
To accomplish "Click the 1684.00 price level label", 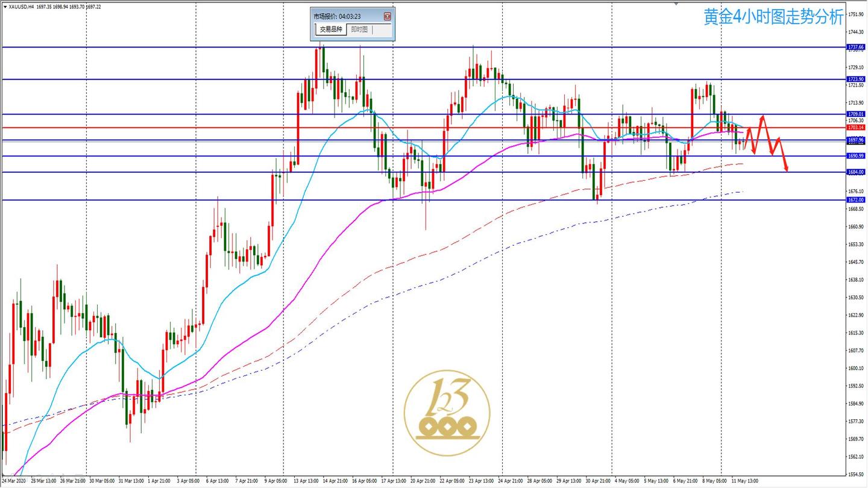I will 856,172.
